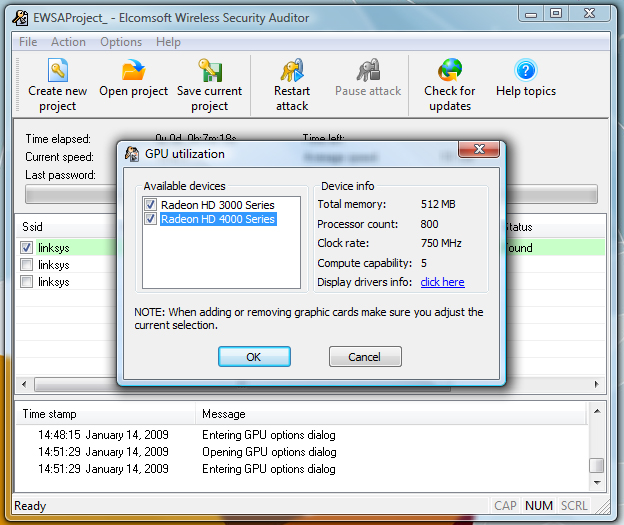Check the second linksys network checkbox

click(x=26, y=265)
